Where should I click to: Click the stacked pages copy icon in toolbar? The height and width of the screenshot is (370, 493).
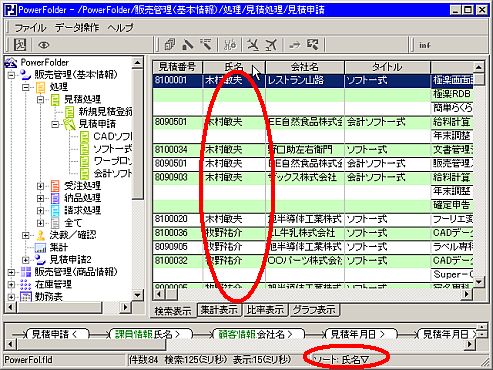[x=170, y=44]
